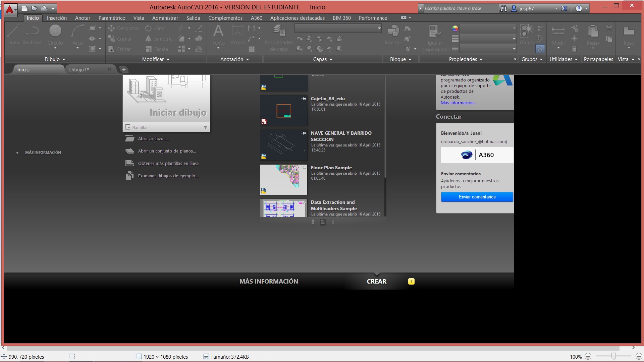Expand the Modificar panel flyout
Screen dimensions: 644x362
156,59
